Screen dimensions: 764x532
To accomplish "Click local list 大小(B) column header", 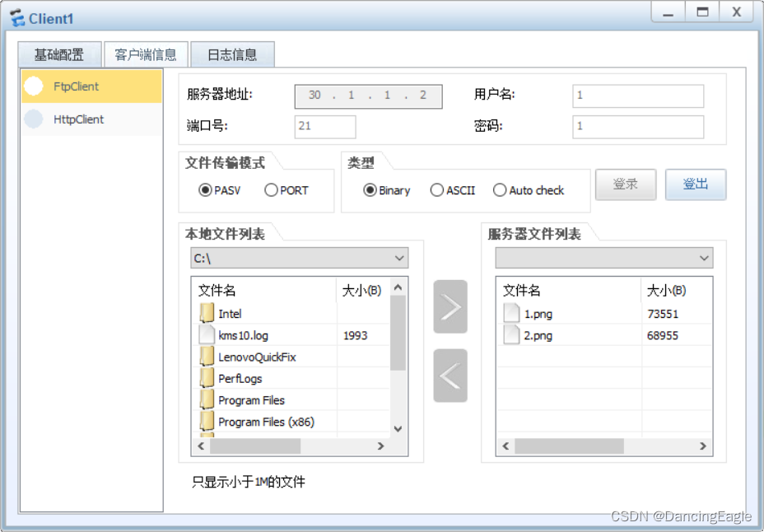I will tap(364, 291).
